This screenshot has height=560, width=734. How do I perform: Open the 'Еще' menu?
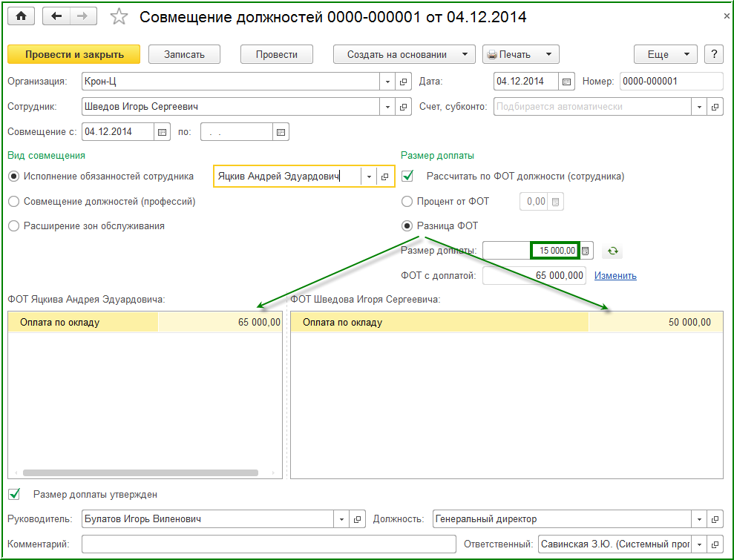coord(665,54)
